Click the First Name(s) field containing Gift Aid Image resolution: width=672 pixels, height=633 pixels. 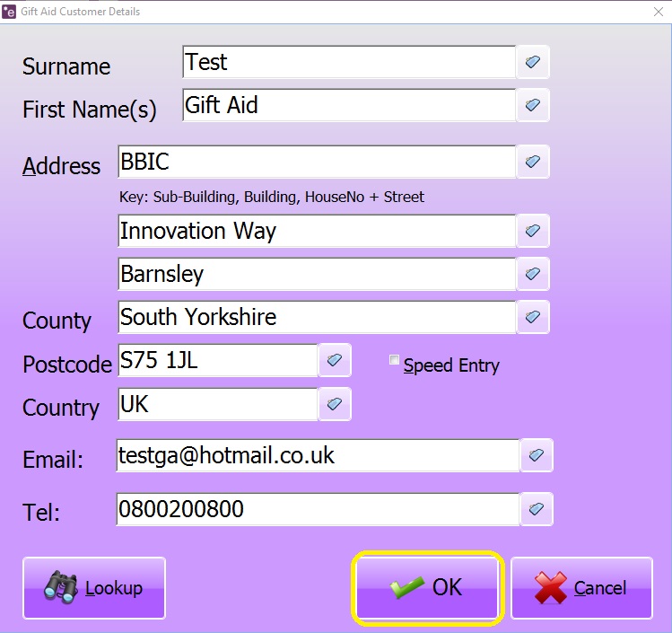click(349, 105)
